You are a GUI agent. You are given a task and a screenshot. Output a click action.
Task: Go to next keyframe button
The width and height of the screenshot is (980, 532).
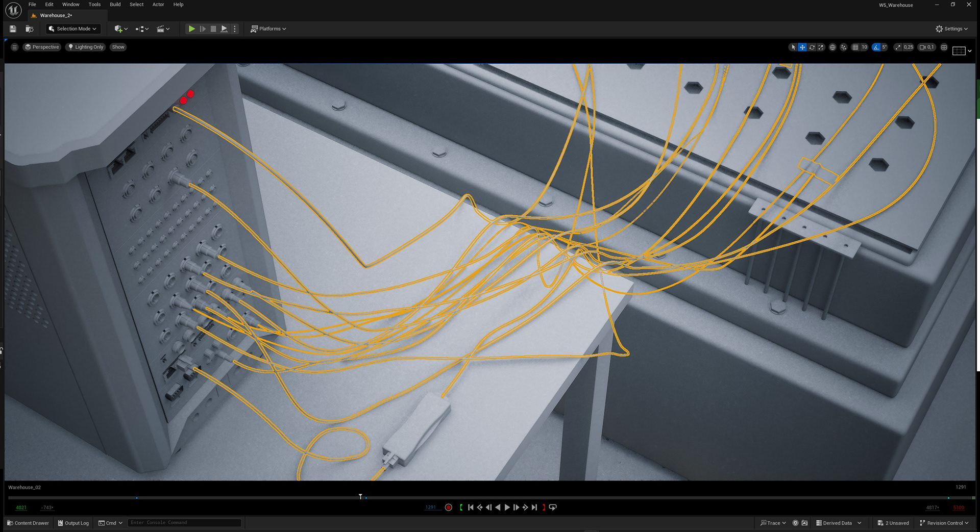[x=525, y=508]
